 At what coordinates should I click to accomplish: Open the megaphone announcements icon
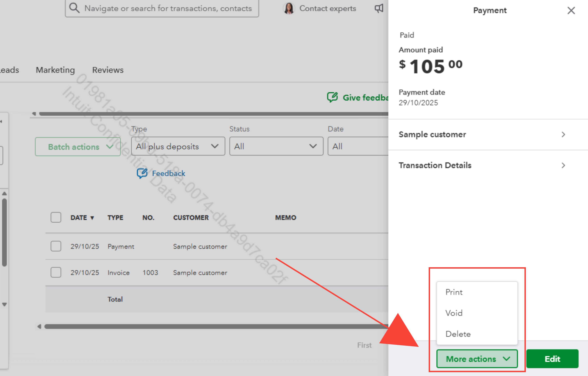379,8
